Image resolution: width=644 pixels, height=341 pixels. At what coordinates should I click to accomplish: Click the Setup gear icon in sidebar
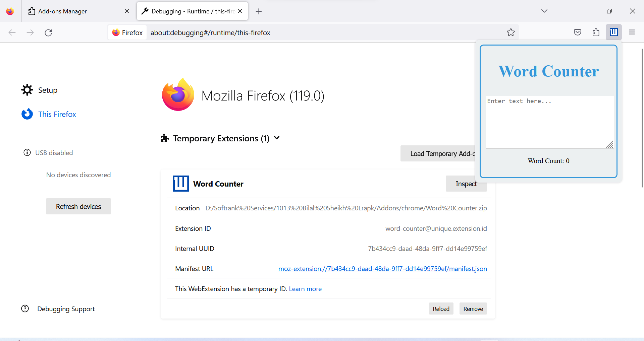(27, 90)
